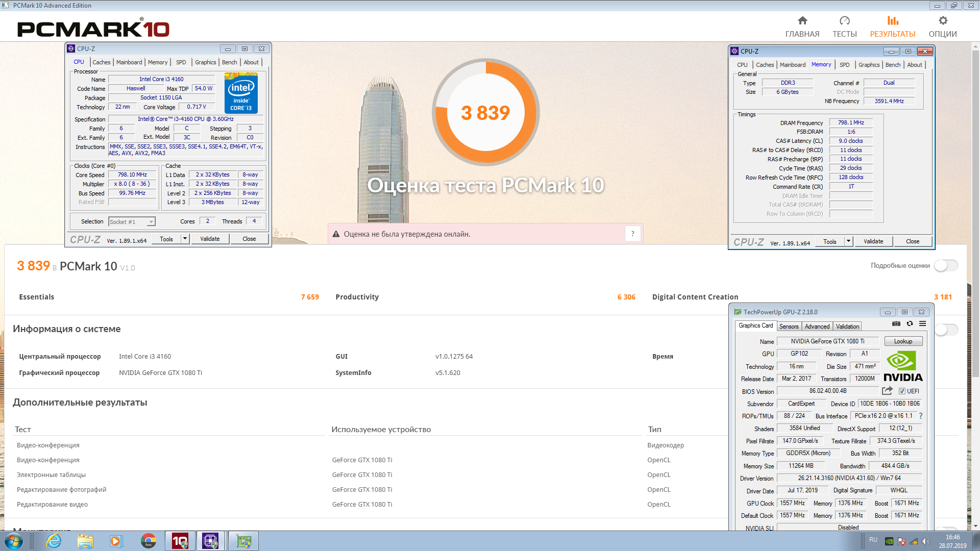The height and width of the screenshot is (551, 980).
Task: Click the PCMark scrollbar down arrow
Action: pos(975,526)
